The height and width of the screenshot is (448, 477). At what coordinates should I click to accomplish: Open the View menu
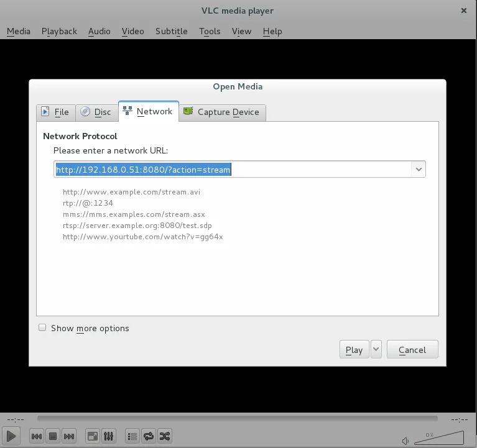241,31
